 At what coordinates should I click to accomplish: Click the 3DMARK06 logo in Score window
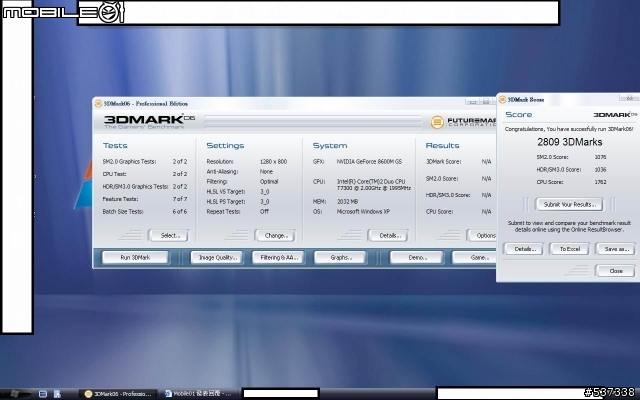click(616, 115)
